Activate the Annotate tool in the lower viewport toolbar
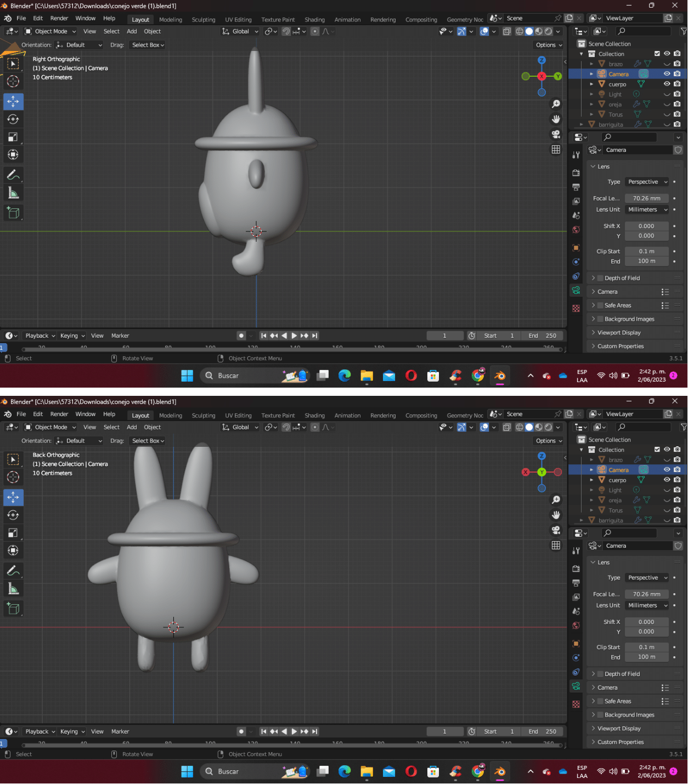 [13, 571]
